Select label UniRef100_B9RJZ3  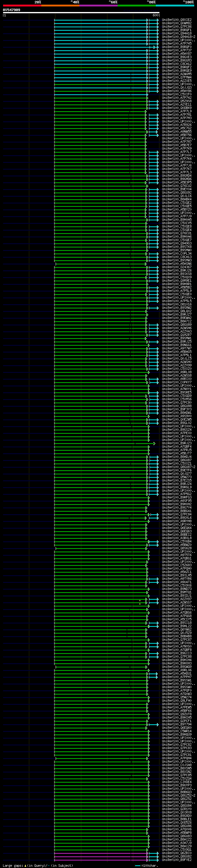click(177, 443)
